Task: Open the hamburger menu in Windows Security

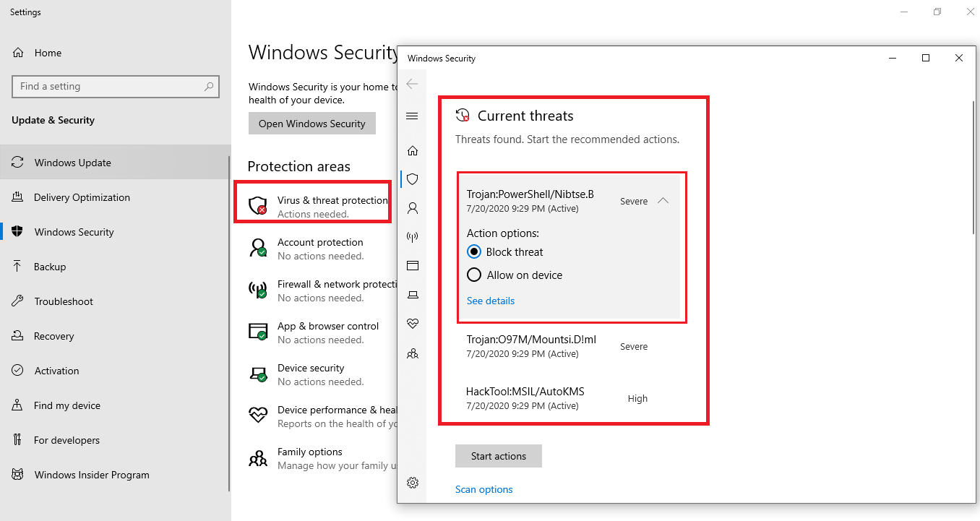Action: click(x=412, y=116)
